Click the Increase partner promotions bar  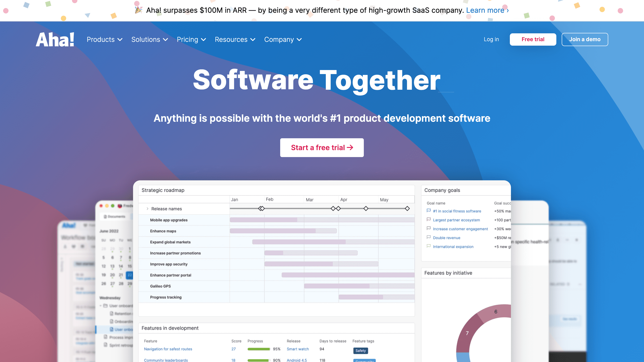click(x=311, y=253)
